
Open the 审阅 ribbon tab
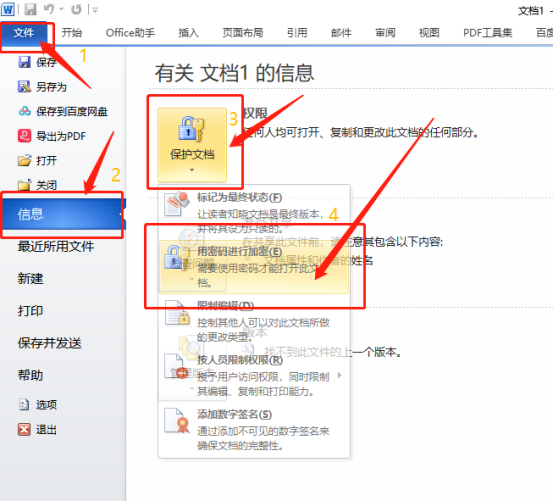point(385,33)
